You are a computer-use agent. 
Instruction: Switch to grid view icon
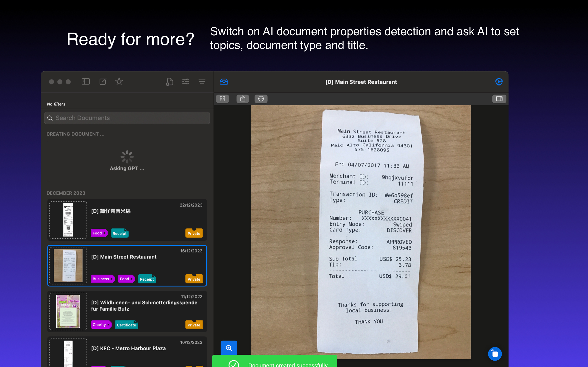tap(222, 99)
